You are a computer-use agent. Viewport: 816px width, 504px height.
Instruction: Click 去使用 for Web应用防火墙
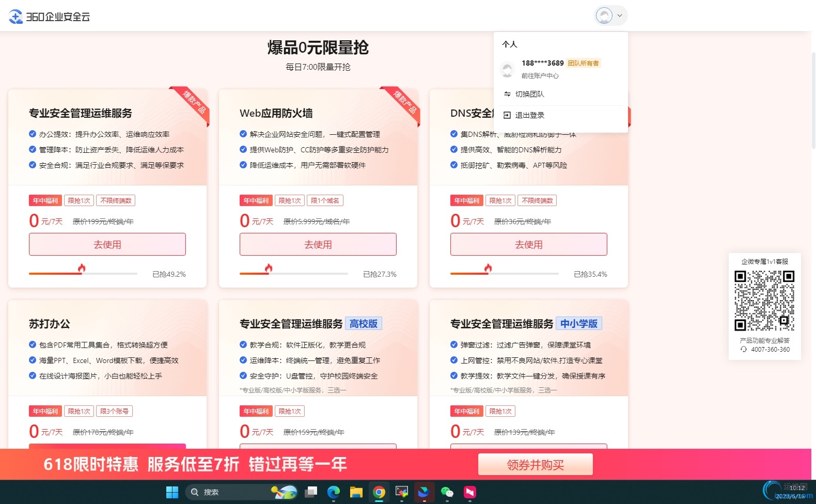[318, 244]
